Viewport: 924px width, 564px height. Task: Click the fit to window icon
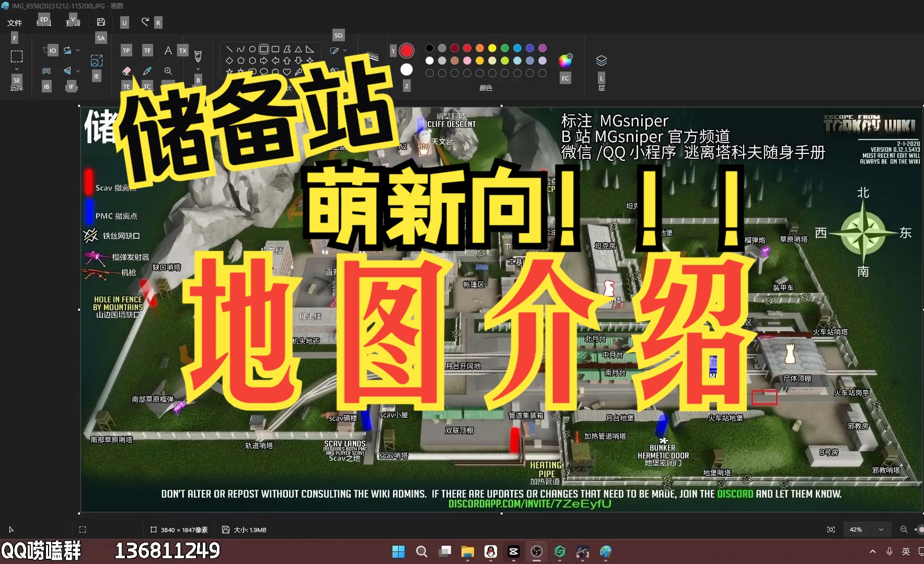pos(831,530)
